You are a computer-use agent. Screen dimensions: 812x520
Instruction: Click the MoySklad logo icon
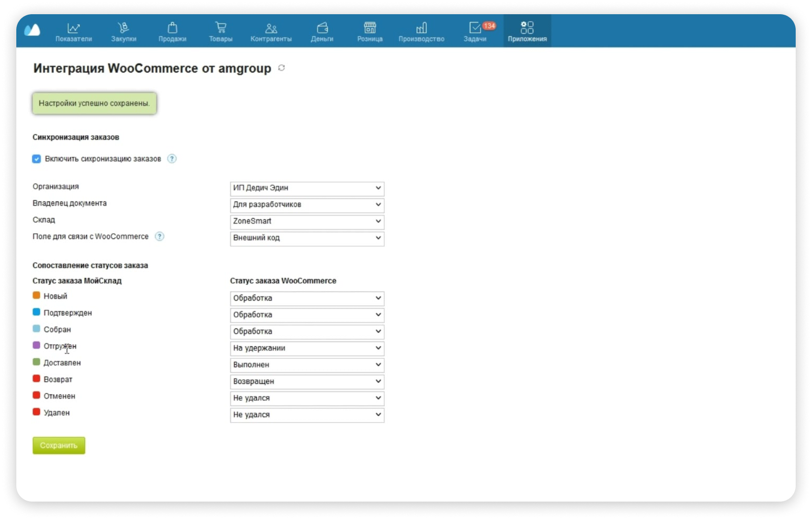pos(32,30)
